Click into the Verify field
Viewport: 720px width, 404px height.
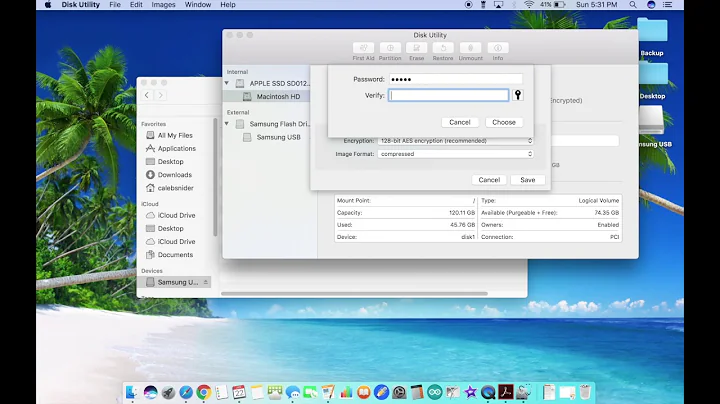coord(449,95)
